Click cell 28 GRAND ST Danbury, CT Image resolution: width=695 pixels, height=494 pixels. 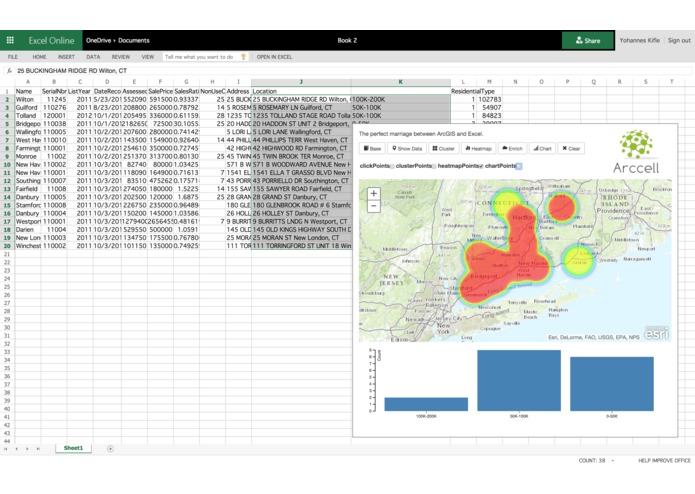[301, 197]
